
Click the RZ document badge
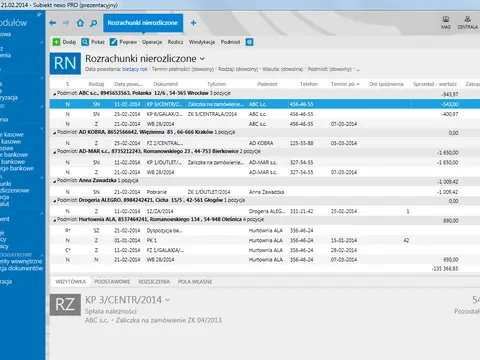65,304
